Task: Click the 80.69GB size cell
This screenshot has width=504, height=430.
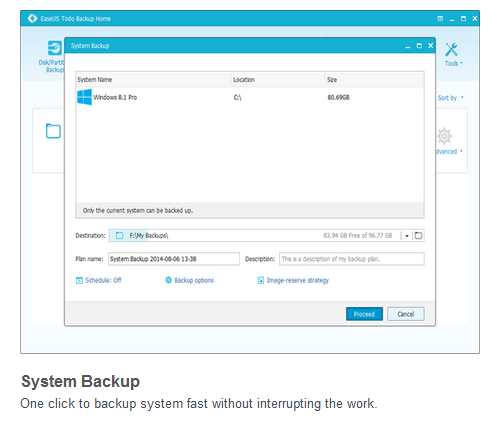Action: pos(338,97)
